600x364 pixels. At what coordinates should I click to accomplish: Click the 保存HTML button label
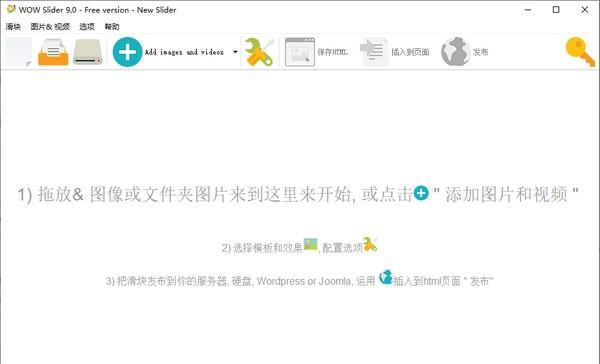(x=332, y=52)
